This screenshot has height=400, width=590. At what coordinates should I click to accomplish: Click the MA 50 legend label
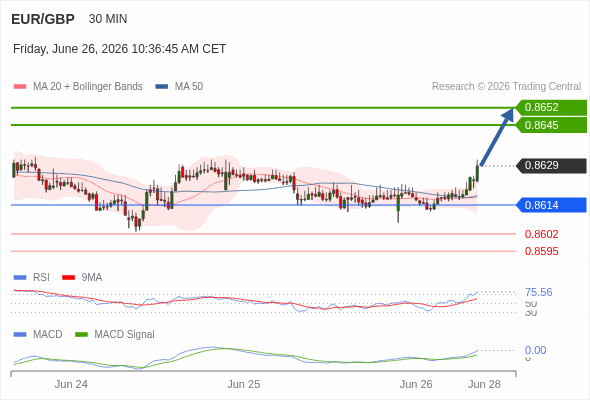pos(189,87)
